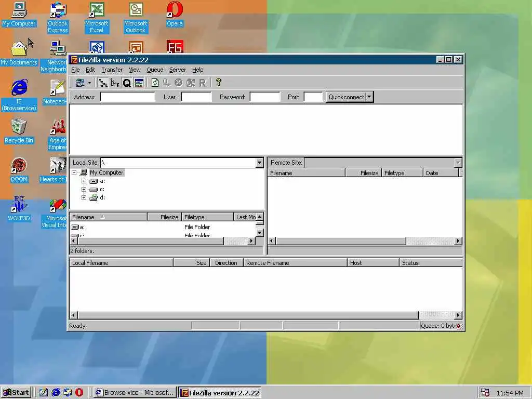The image size is (532, 399).
Task: Click Opera icon in Quick Launch
Action: [79, 393]
